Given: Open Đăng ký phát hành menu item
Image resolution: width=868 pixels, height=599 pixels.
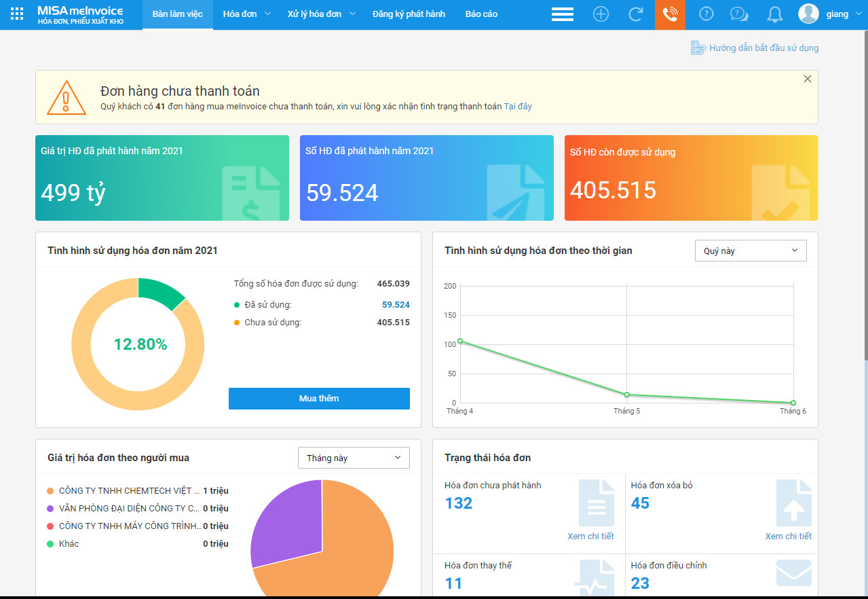Looking at the screenshot, I should click(x=409, y=14).
